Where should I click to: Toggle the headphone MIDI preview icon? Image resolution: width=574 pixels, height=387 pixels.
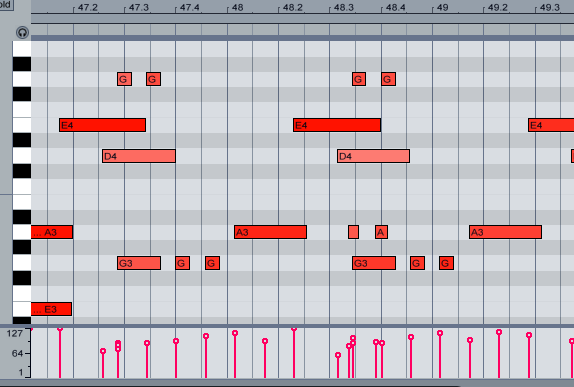[x=22, y=33]
